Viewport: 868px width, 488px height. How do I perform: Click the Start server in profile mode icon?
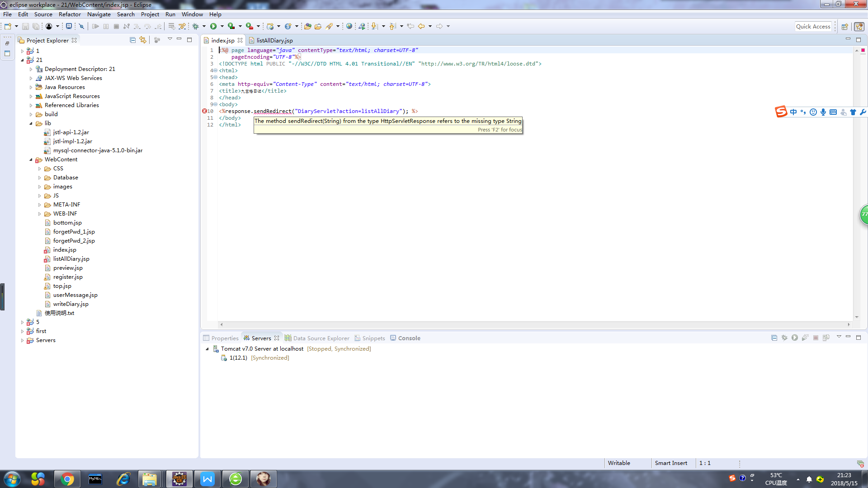point(805,338)
